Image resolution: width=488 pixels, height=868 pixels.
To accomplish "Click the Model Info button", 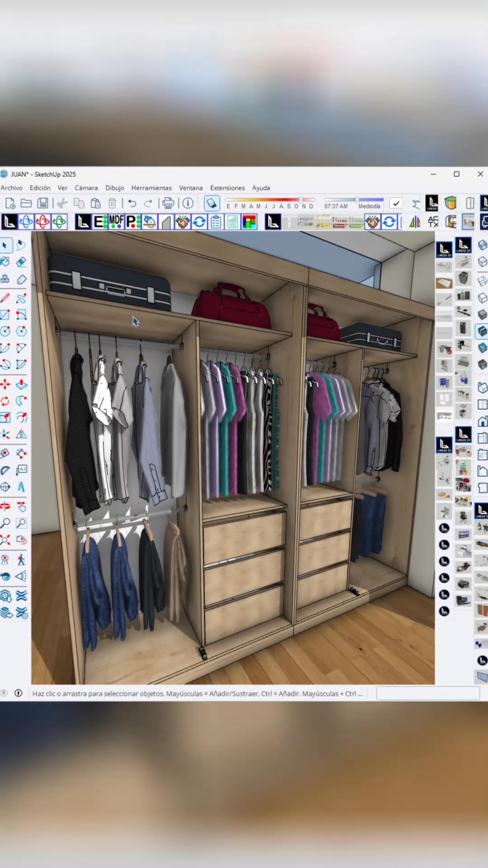I will pyautogui.click(x=188, y=203).
